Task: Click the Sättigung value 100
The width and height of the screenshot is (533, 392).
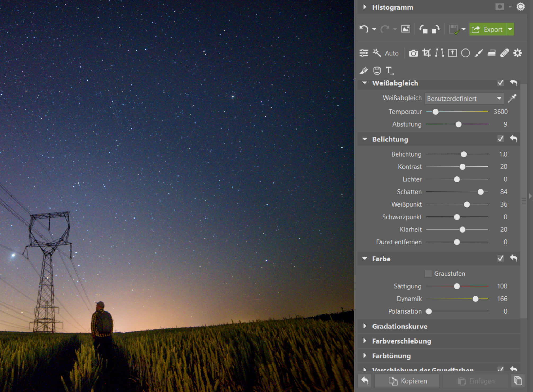Action: click(x=502, y=286)
